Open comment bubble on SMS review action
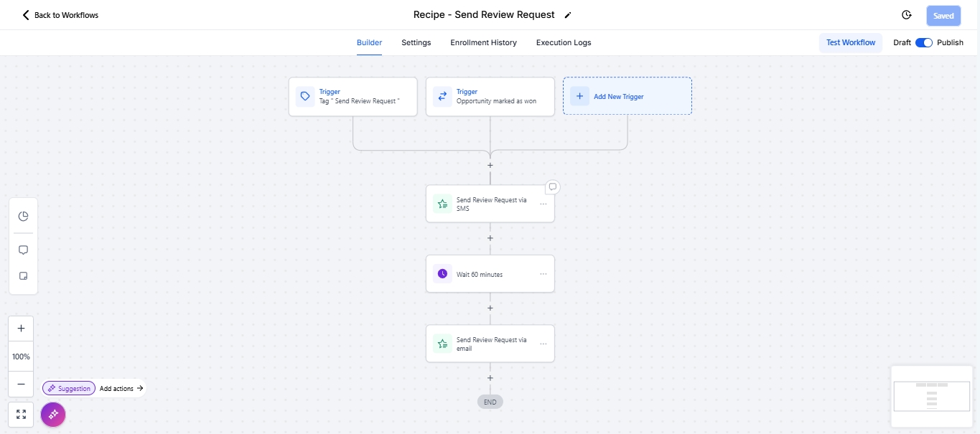980x434 pixels. point(552,187)
